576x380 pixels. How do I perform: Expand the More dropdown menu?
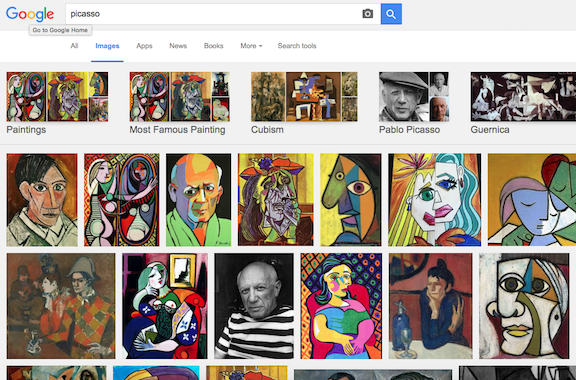[x=251, y=46]
